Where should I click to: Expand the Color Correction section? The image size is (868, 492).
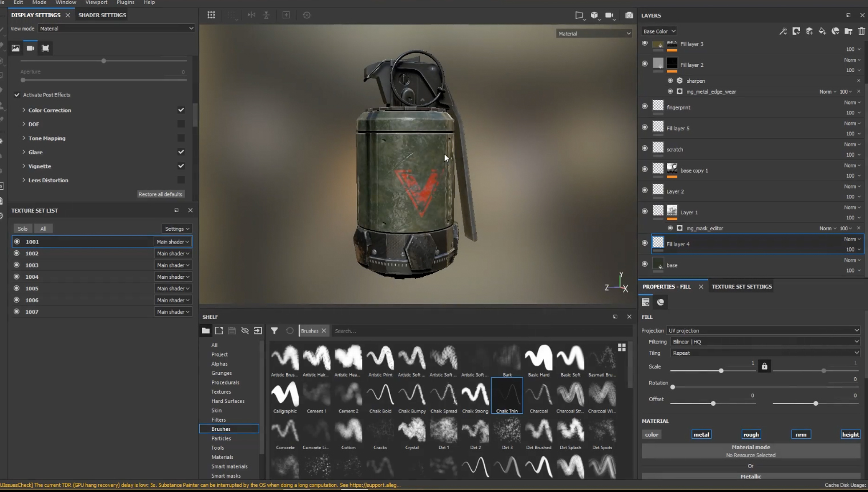[24, 110]
